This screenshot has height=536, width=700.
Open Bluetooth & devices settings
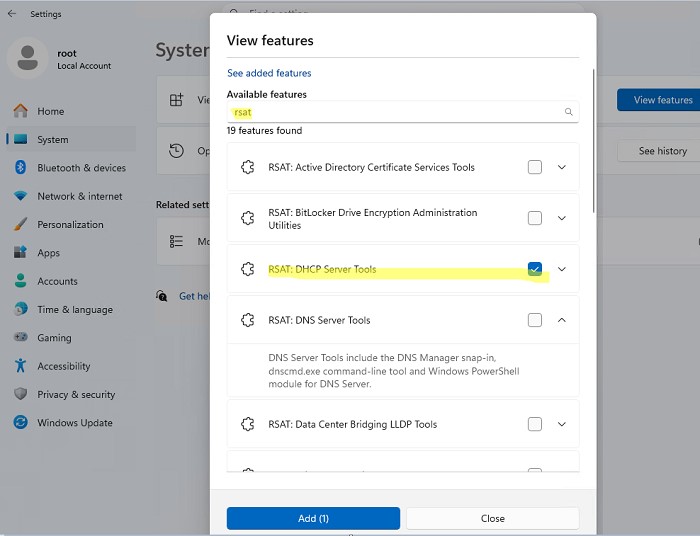pyautogui.click(x=71, y=167)
